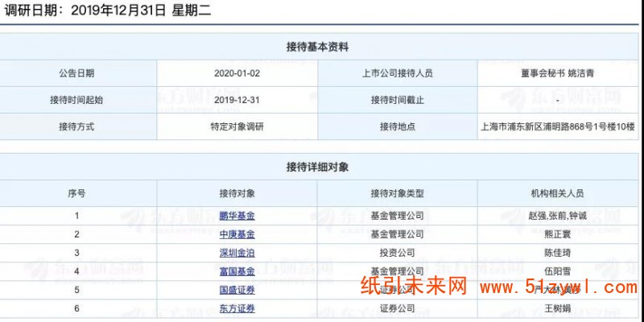The height and width of the screenshot is (322, 644).
Task: Select the names 赵强,张前,钟诚
Action: [558, 216]
